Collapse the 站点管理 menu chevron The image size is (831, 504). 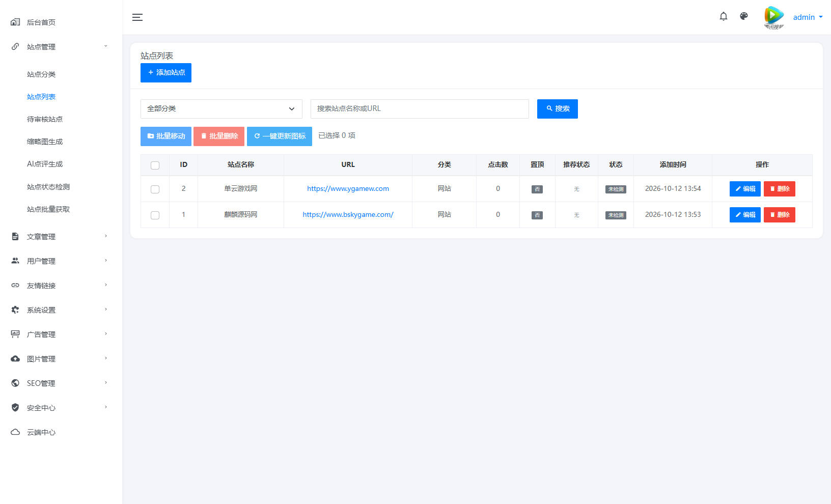click(106, 46)
